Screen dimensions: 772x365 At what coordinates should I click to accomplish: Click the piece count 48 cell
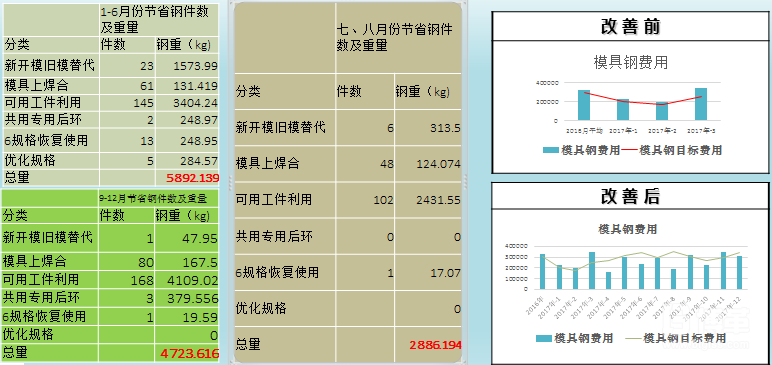pos(365,164)
